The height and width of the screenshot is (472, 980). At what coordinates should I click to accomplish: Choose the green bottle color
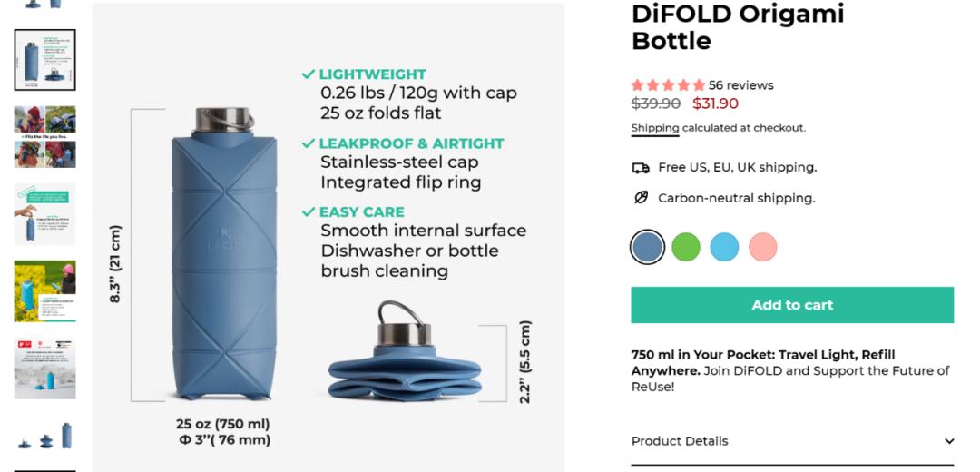pos(686,247)
